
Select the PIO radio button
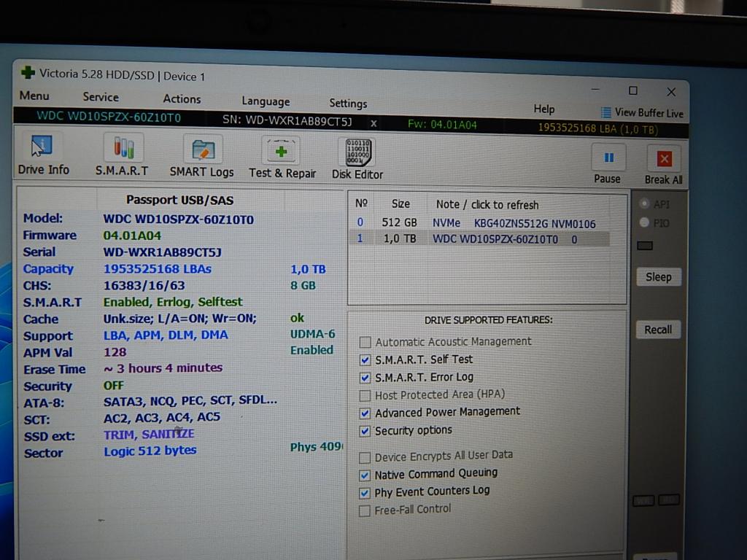[645, 222]
